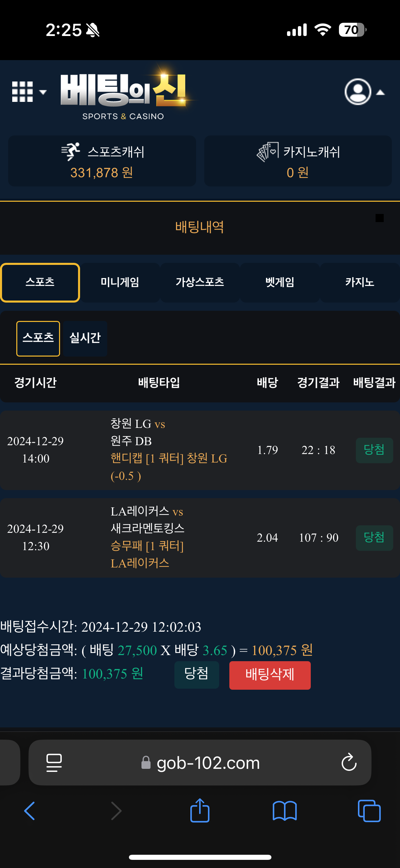Switch to the 벳게임 tab

[280, 282]
